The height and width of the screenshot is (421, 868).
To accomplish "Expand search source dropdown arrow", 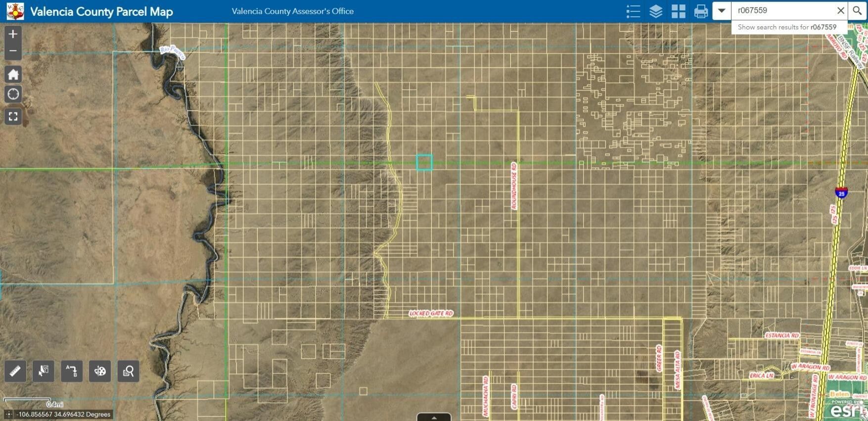I will click(722, 10).
